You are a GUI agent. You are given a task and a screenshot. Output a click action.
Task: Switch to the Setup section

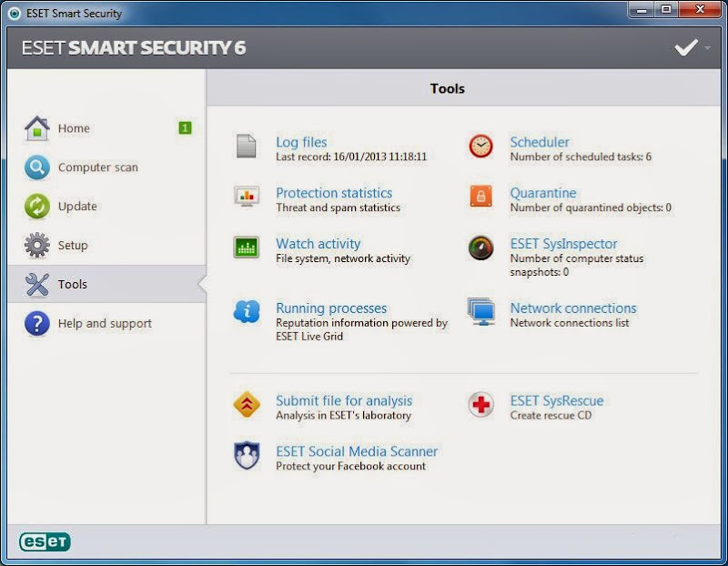(73, 245)
